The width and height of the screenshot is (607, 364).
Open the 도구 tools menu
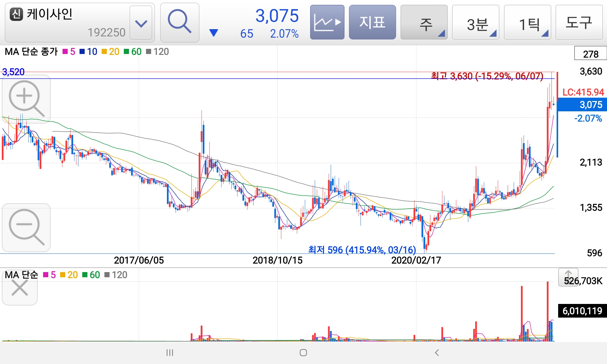(x=579, y=22)
